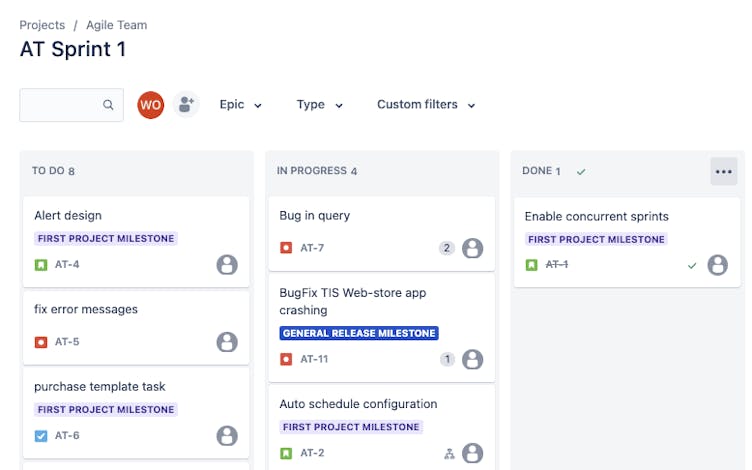Screen dimensions: 752x470
Task: Open the Bug in query card
Action: pyautogui.click(x=382, y=234)
